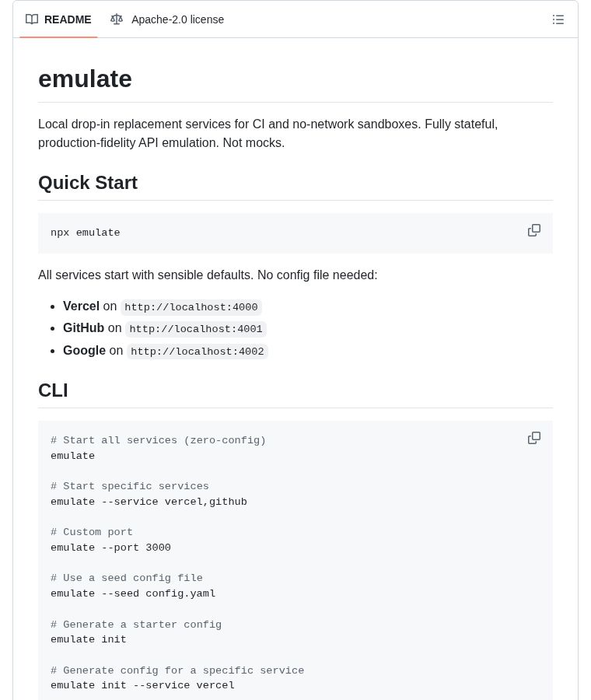Switch to the README tab
Viewport: 591px width, 700px height.
(67, 19)
